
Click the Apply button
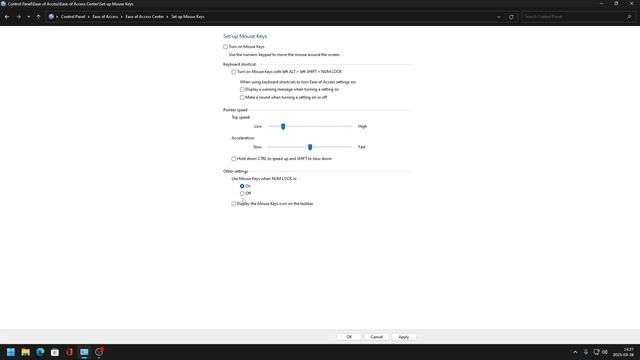(404, 337)
